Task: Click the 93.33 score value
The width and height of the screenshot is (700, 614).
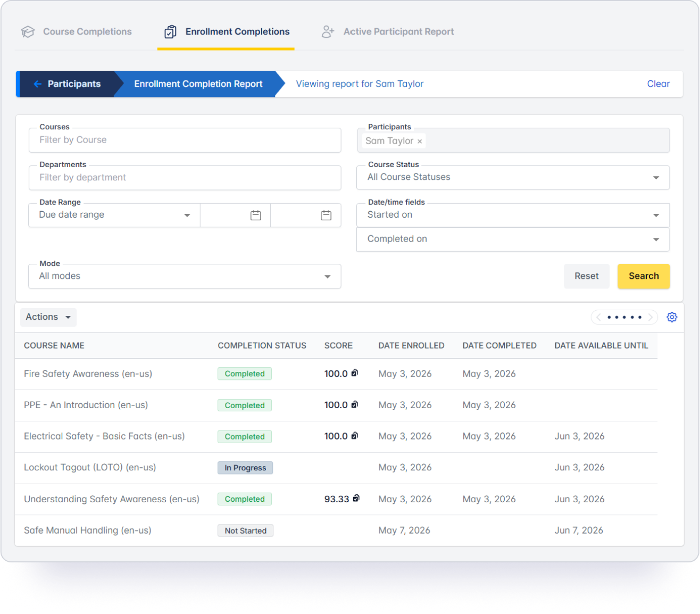Action: (337, 499)
